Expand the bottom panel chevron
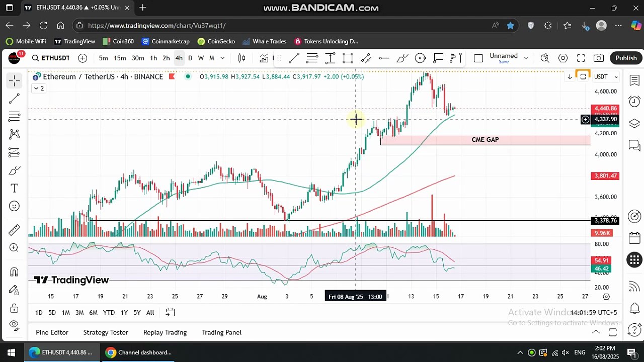The image size is (644, 362). pyautogui.click(x=596, y=332)
